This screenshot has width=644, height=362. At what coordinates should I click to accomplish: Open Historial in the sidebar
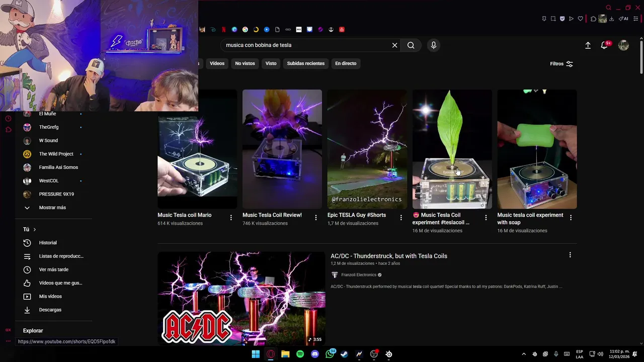48,243
